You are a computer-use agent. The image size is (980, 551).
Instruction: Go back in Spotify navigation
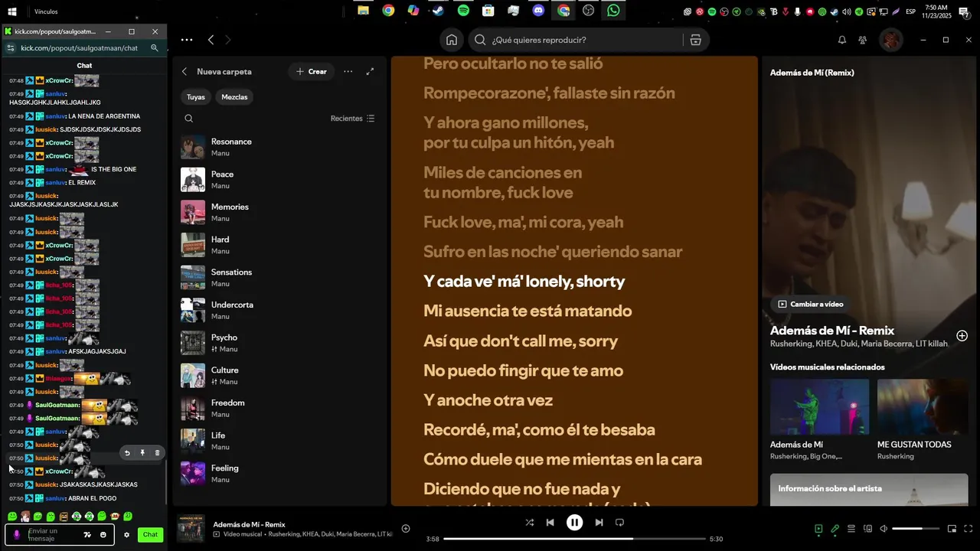(x=211, y=40)
